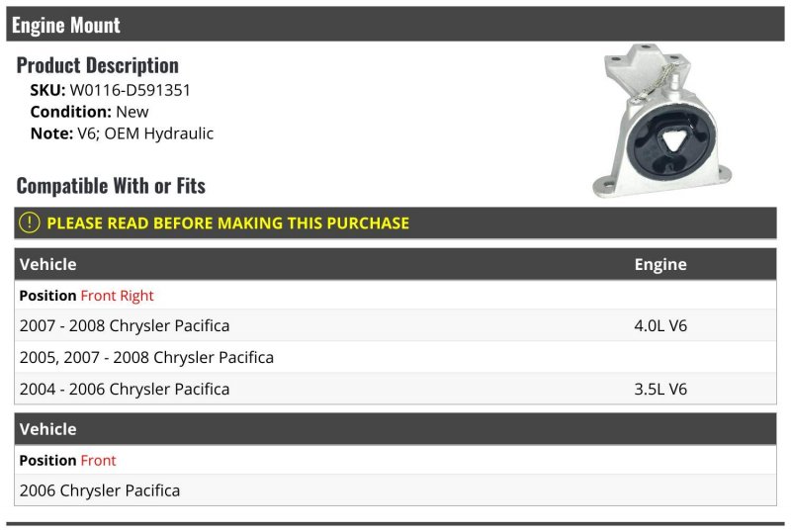This screenshot has width=791, height=532.
Task: Select the 2004 - 2006 Chrysler Pacifica row
Action: coord(395,389)
